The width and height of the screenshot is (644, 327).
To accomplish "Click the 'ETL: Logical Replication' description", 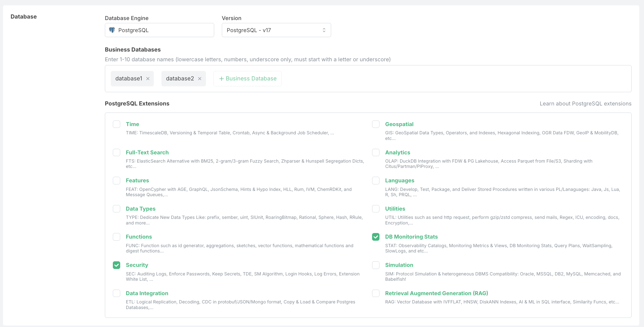I will click(x=240, y=305).
